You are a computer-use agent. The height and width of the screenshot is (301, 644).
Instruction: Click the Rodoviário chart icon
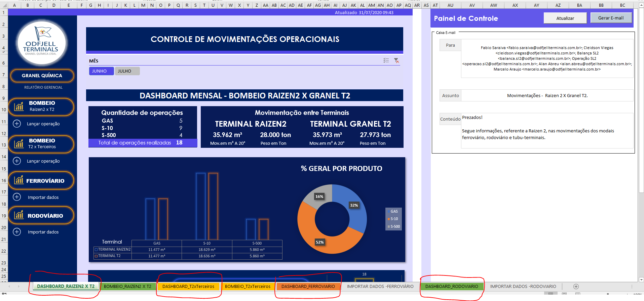[x=19, y=215]
